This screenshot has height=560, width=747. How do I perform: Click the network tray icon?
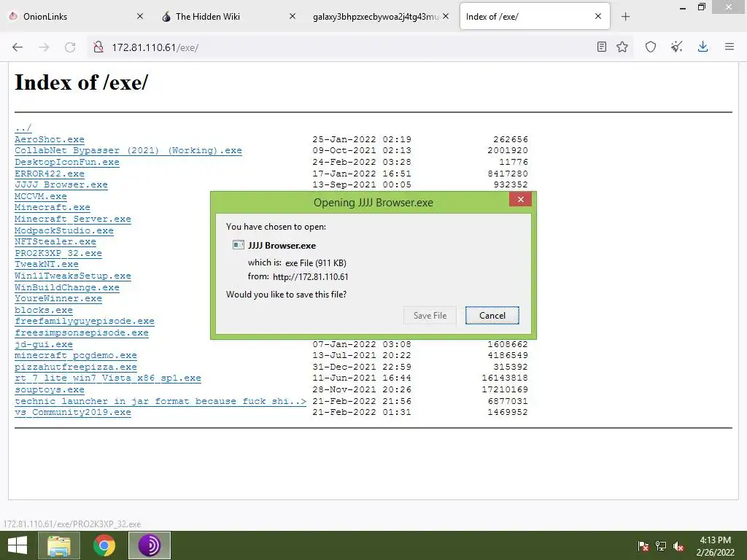click(x=661, y=546)
